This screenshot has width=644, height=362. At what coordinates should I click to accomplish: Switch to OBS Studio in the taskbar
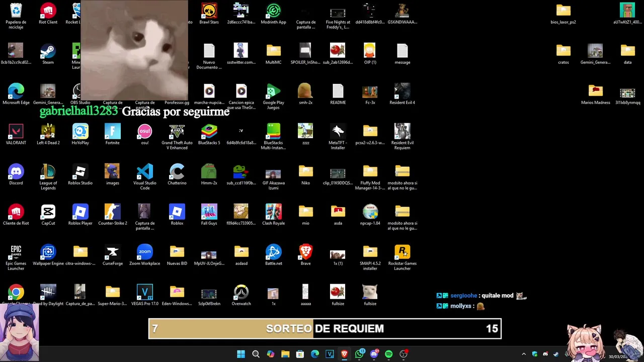[x=404, y=354]
